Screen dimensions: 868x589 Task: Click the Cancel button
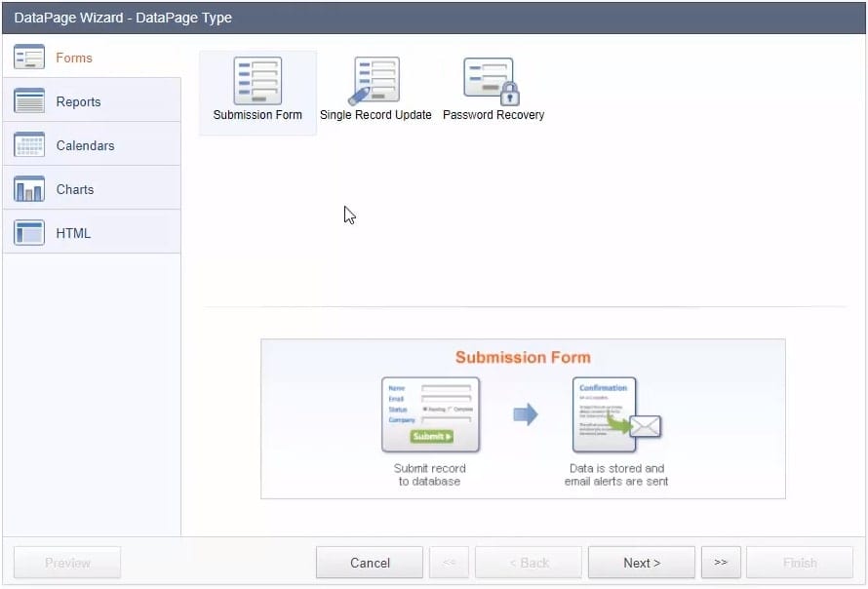point(370,563)
